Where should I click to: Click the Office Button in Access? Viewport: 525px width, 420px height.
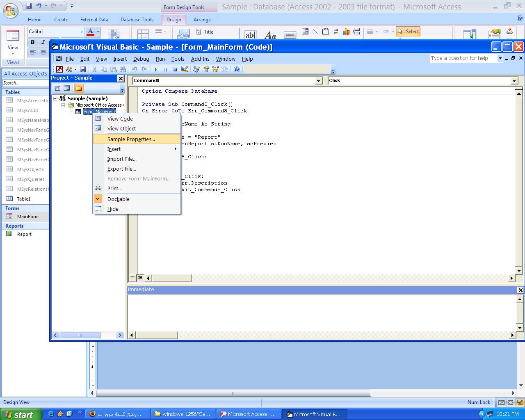[x=11, y=10]
